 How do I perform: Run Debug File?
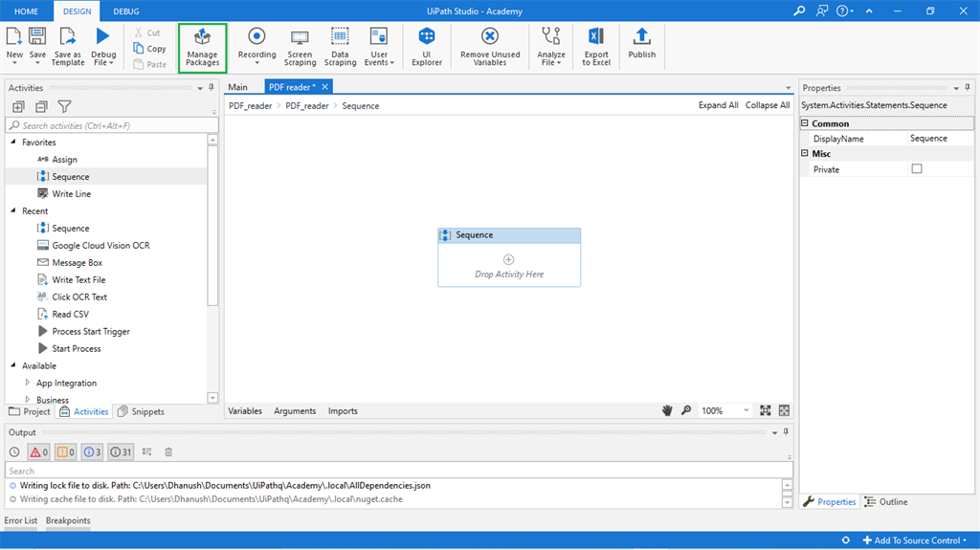103,46
